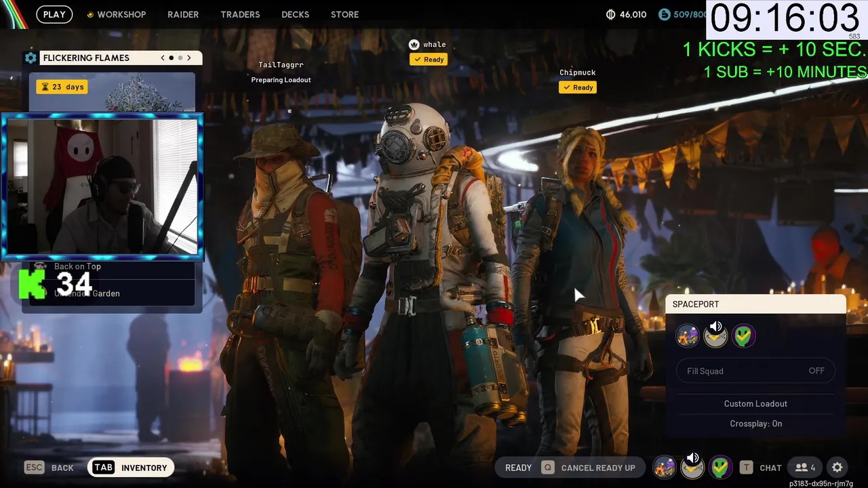The height and width of the screenshot is (488, 868).
Task: Go to previous event with left arrow
Action: click(163, 58)
